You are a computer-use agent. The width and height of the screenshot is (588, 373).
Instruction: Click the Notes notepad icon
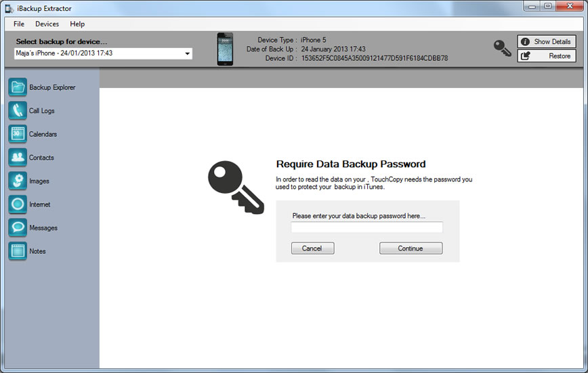[x=18, y=251]
